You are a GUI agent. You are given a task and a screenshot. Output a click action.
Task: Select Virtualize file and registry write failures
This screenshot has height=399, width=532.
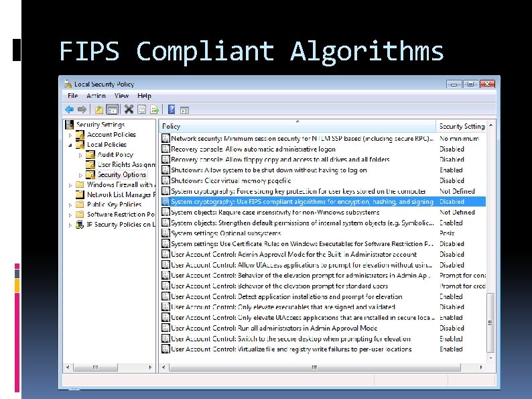[x=324, y=349]
